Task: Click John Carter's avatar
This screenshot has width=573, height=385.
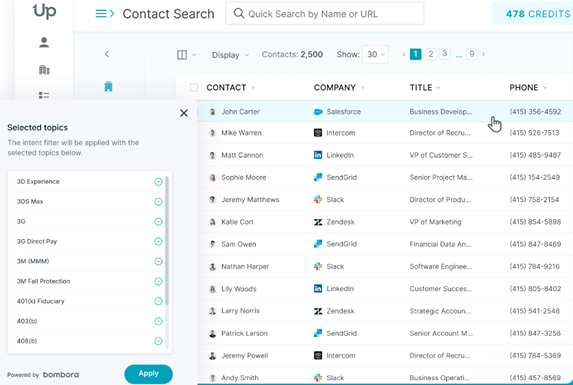Action: click(212, 112)
